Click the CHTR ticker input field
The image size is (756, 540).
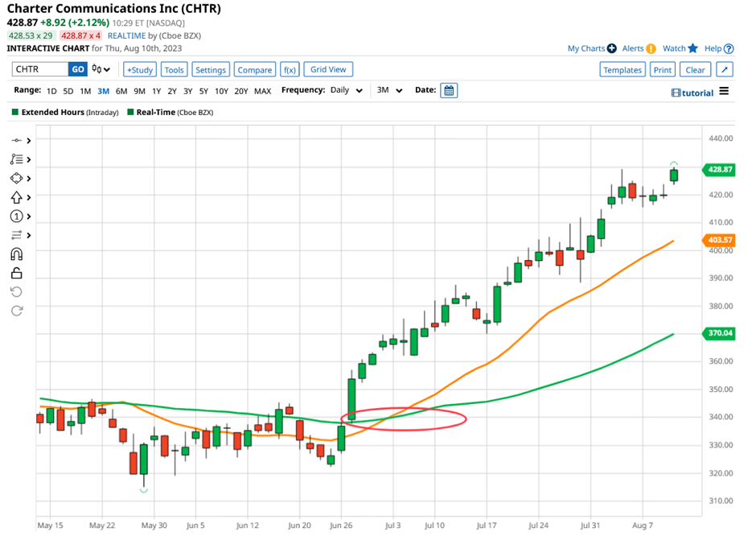(x=39, y=69)
